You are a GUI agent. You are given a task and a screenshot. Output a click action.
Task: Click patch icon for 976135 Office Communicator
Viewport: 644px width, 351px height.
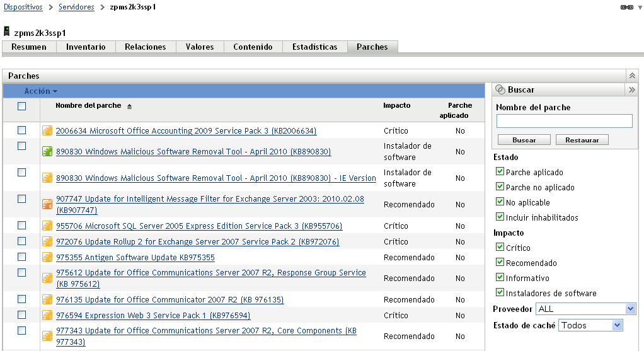pos(47,300)
